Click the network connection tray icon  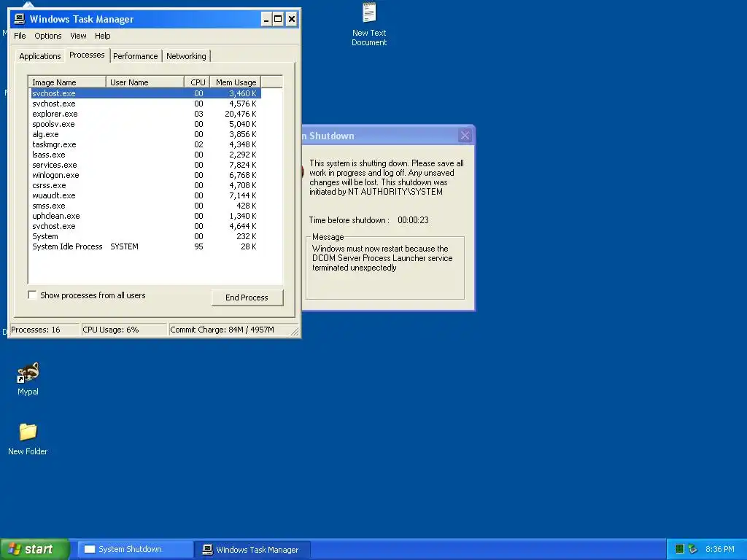pyautogui.click(x=693, y=549)
